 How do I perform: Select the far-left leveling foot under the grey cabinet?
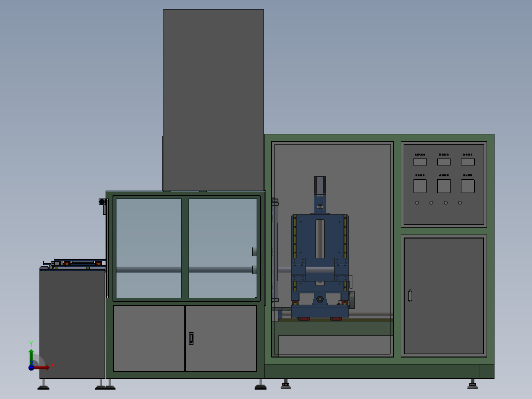pos(43,384)
